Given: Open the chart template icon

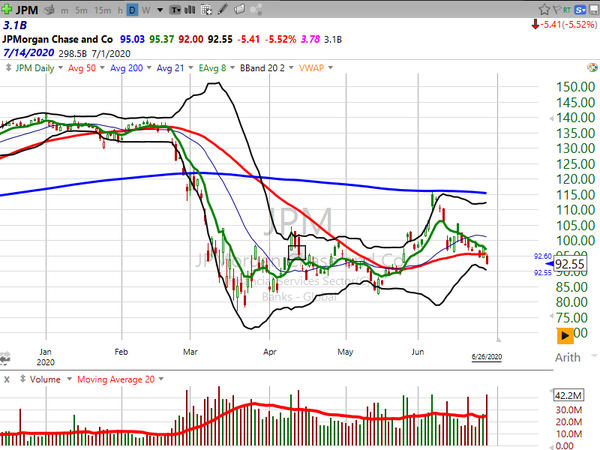Looking at the screenshot, I should (176, 8).
